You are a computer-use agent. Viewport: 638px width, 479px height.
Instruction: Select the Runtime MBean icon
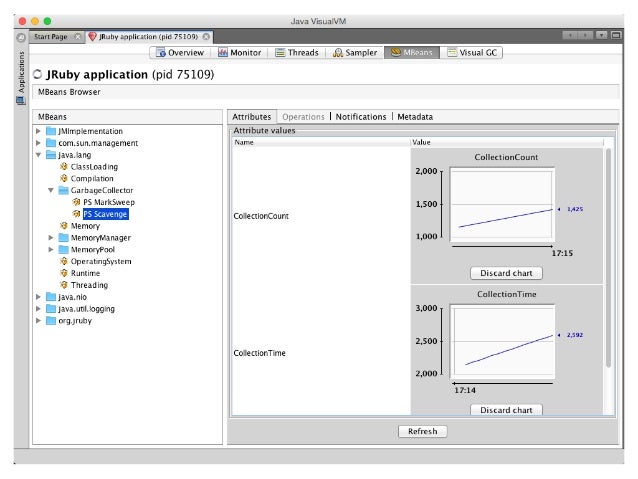pyautogui.click(x=64, y=273)
